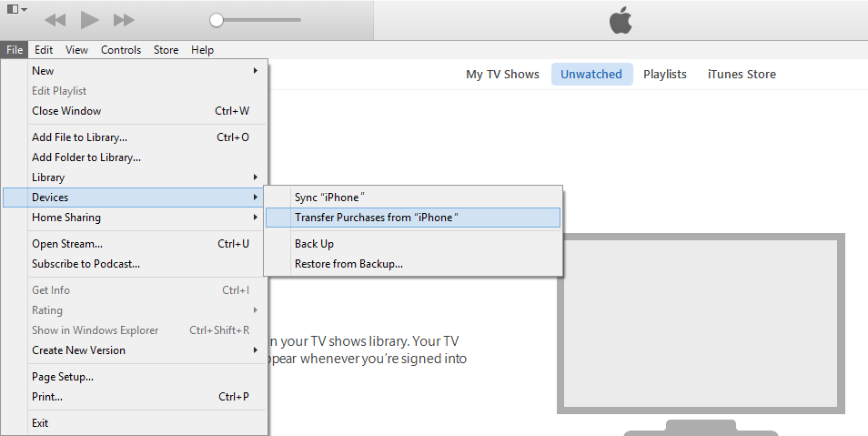Click grayed Show in Windows Explorer

(x=135, y=330)
